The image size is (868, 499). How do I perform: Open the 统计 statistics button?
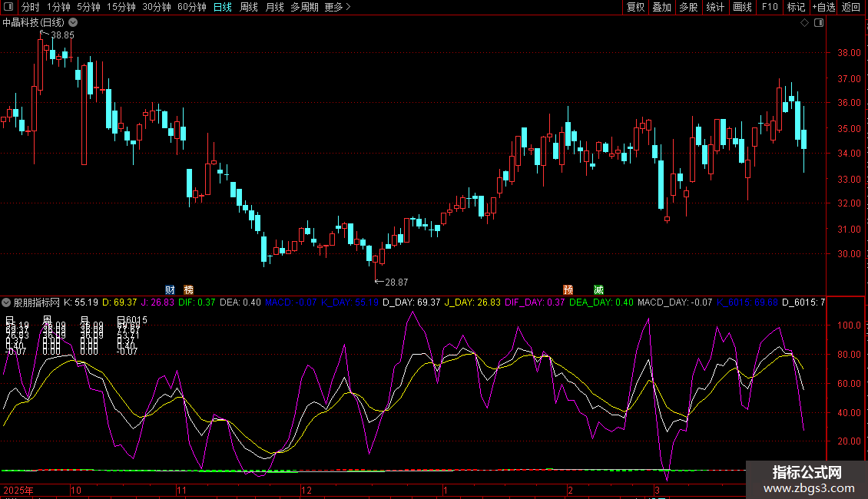715,7
